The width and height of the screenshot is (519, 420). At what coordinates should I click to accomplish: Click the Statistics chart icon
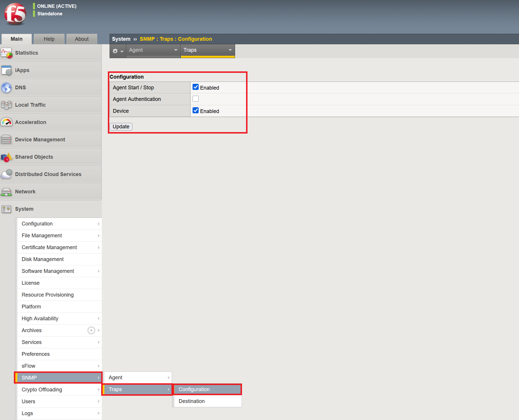7,53
